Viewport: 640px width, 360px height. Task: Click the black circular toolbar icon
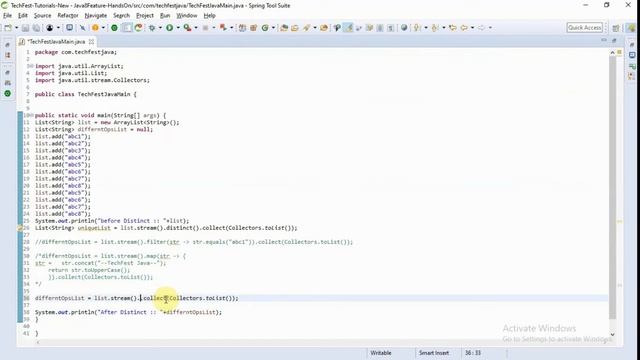click(49, 28)
